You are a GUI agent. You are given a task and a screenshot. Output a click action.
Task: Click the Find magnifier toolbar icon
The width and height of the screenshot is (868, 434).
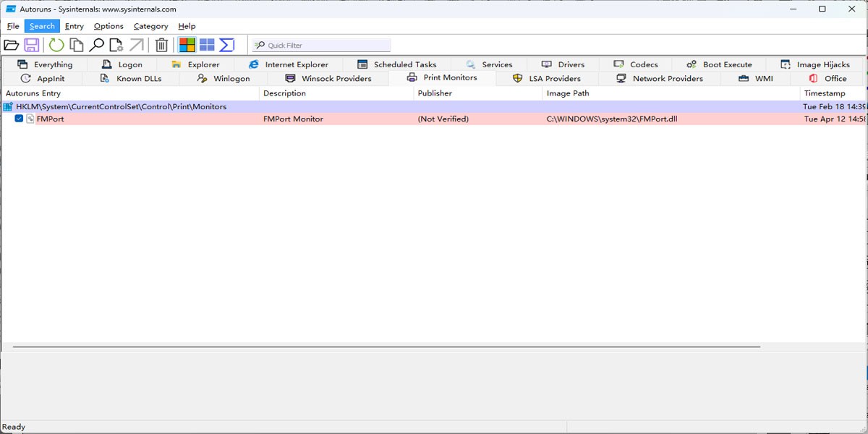click(x=96, y=45)
